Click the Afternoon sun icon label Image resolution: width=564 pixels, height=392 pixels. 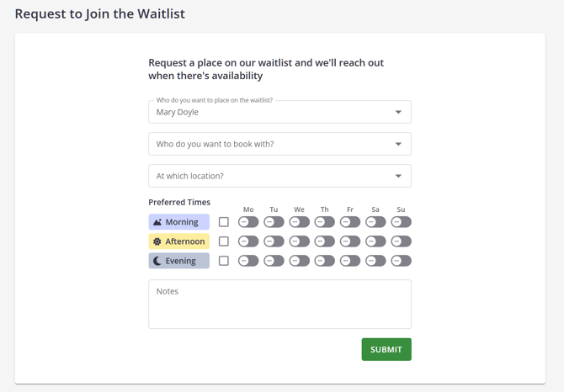(x=179, y=241)
